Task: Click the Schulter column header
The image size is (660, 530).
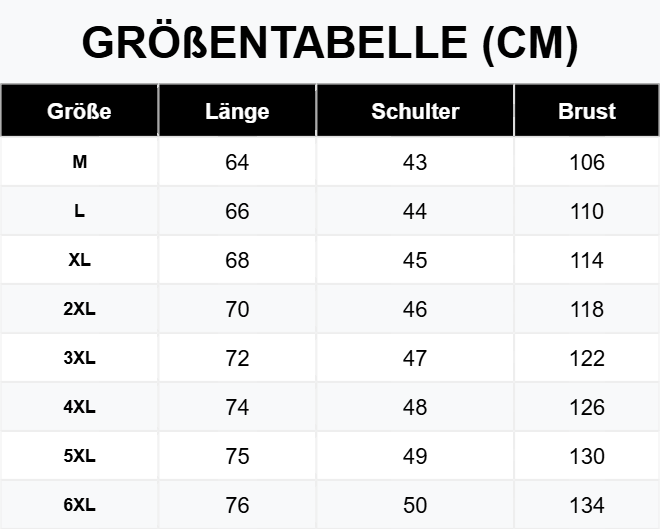Action: click(415, 111)
